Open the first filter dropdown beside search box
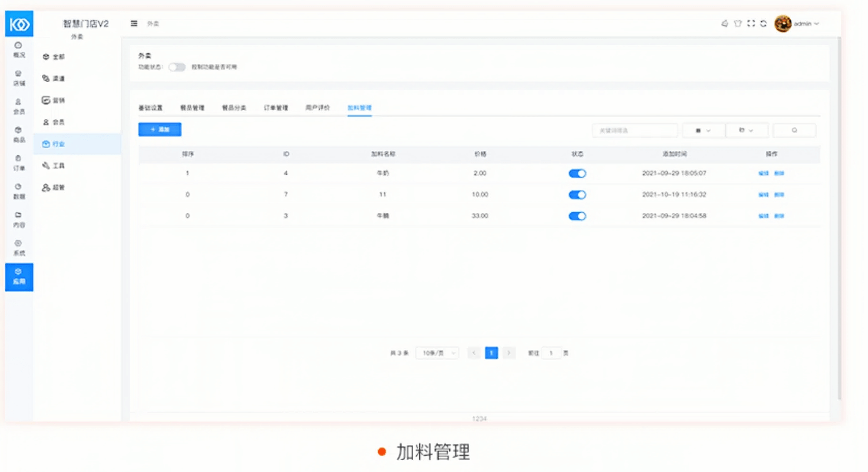This screenshot has width=868, height=472. (x=703, y=130)
